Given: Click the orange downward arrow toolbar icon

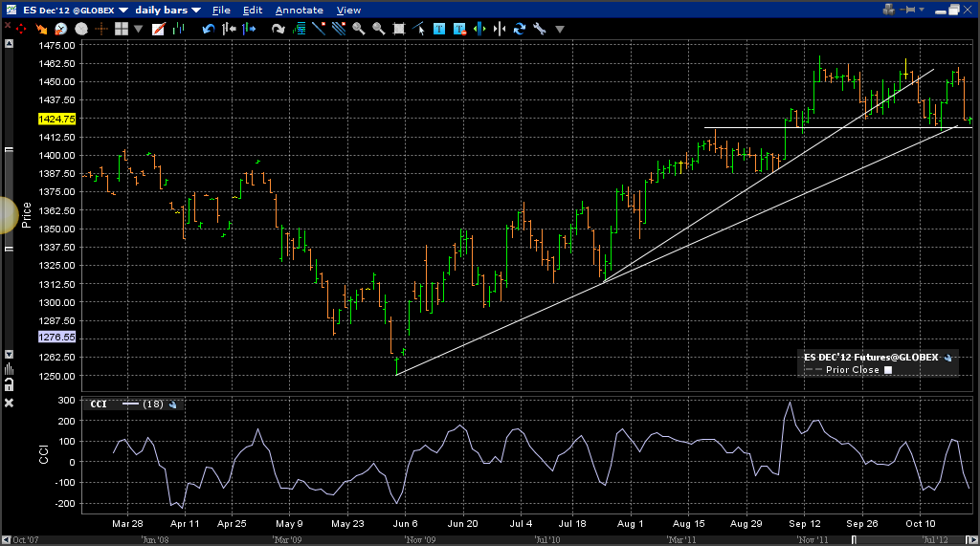Looking at the screenshot, I should point(41,29).
